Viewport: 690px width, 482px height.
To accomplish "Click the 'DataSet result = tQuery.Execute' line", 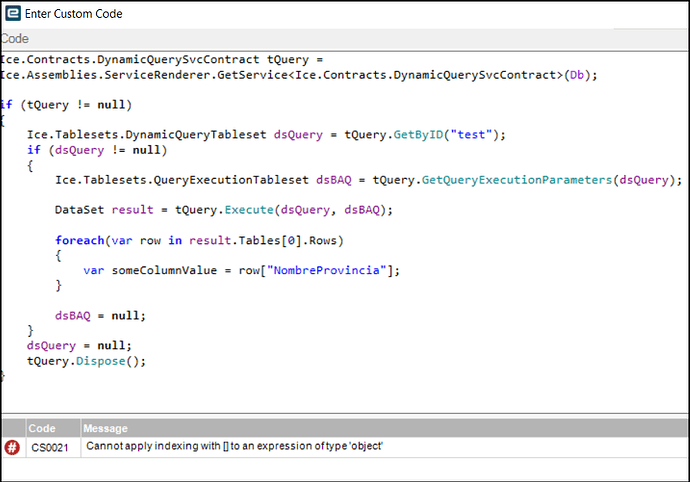I will pyautogui.click(x=224, y=210).
